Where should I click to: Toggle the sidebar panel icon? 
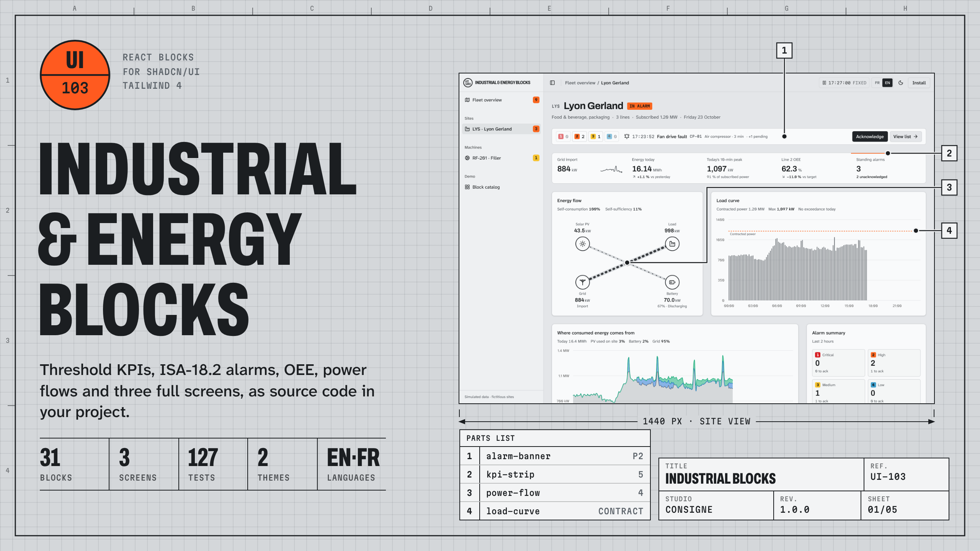[x=552, y=83]
